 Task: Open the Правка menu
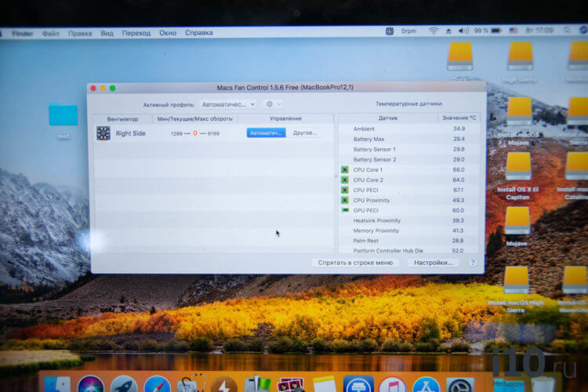pos(80,34)
